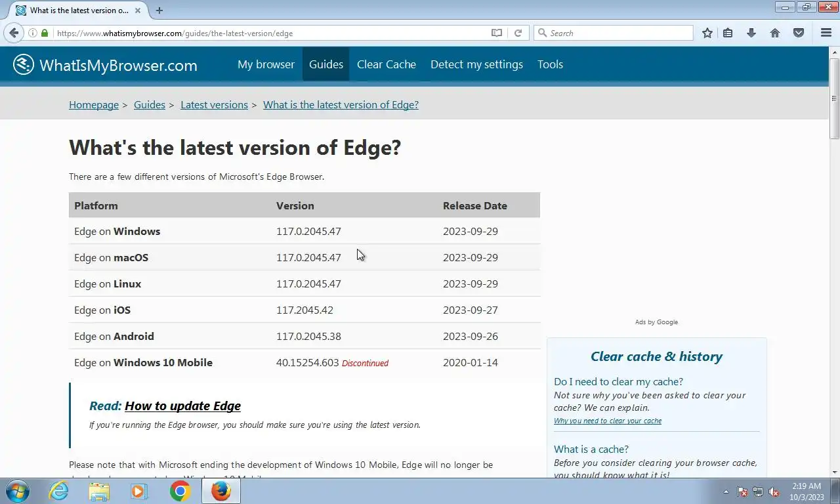Click the green padlock security icon

coord(45,33)
